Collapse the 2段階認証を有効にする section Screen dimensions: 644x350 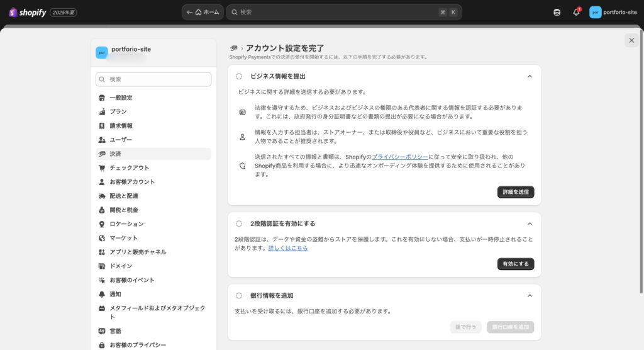(530, 223)
